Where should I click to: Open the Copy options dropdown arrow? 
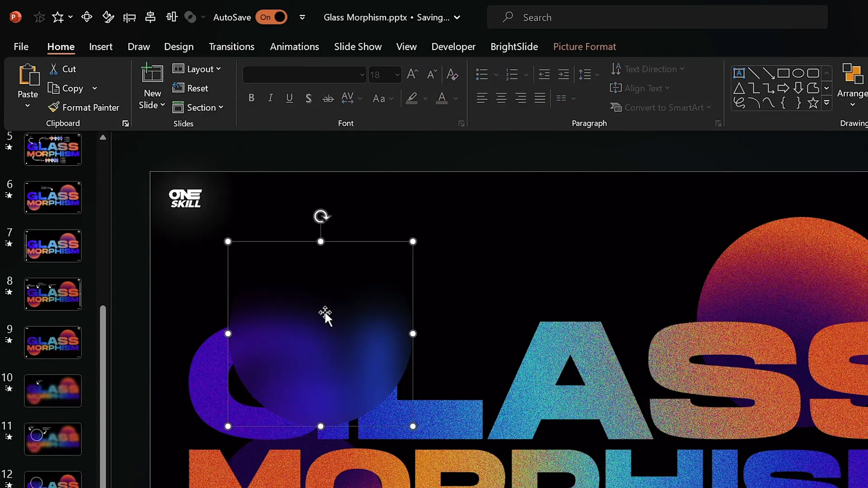(94, 88)
